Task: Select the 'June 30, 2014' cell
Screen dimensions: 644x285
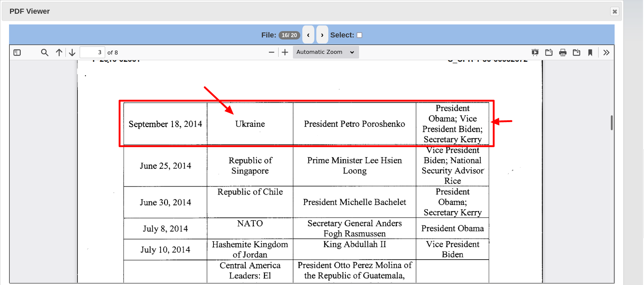Action: click(165, 202)
